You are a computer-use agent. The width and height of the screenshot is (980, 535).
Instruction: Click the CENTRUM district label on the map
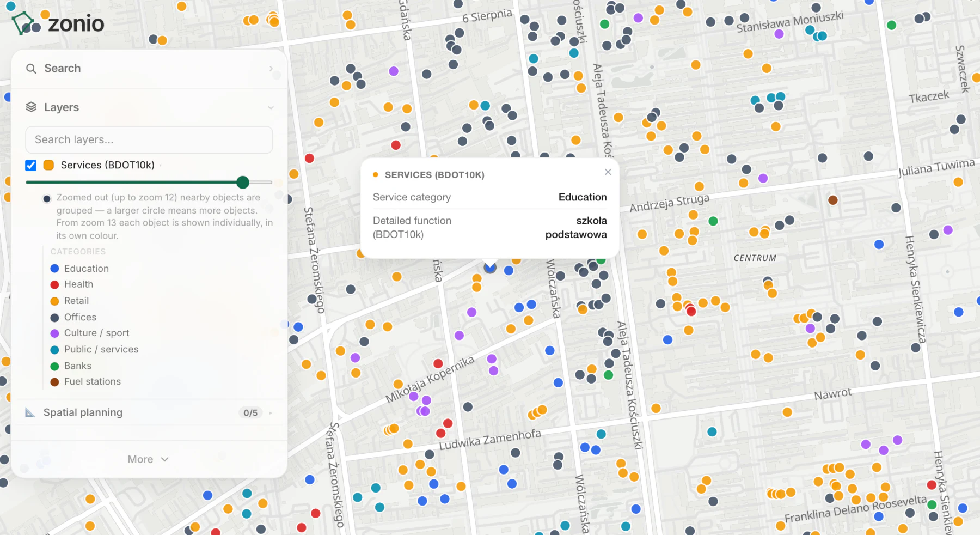point(755,258)
